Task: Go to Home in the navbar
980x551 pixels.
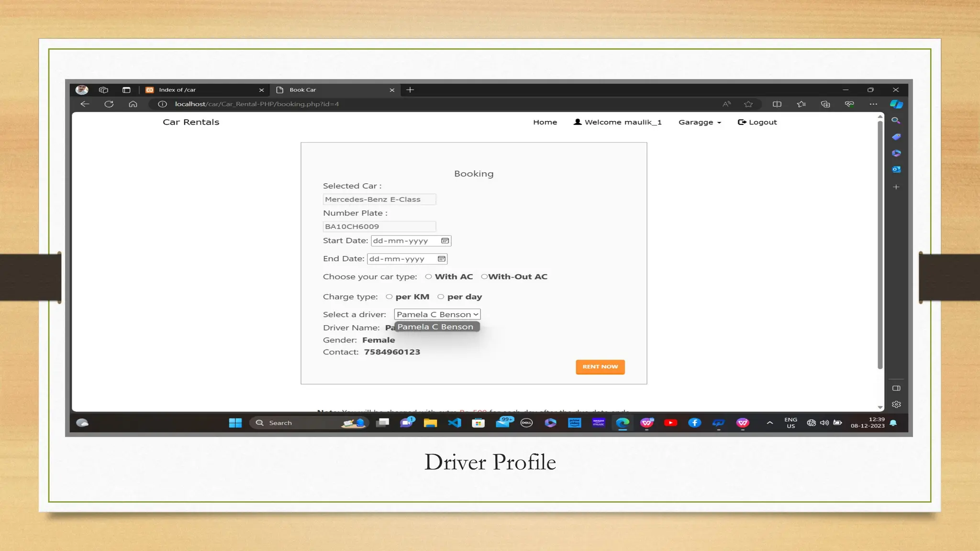Action: click(545, 122)
